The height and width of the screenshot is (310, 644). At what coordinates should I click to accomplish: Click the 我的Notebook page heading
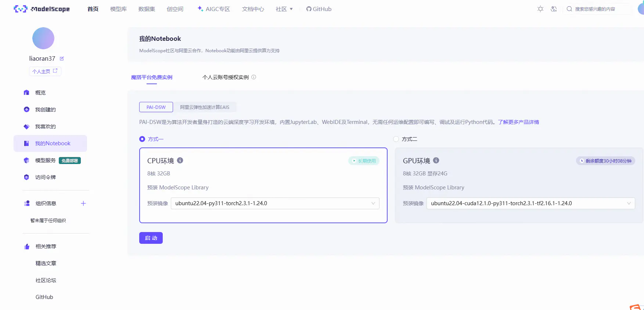[x=160, y=39]
